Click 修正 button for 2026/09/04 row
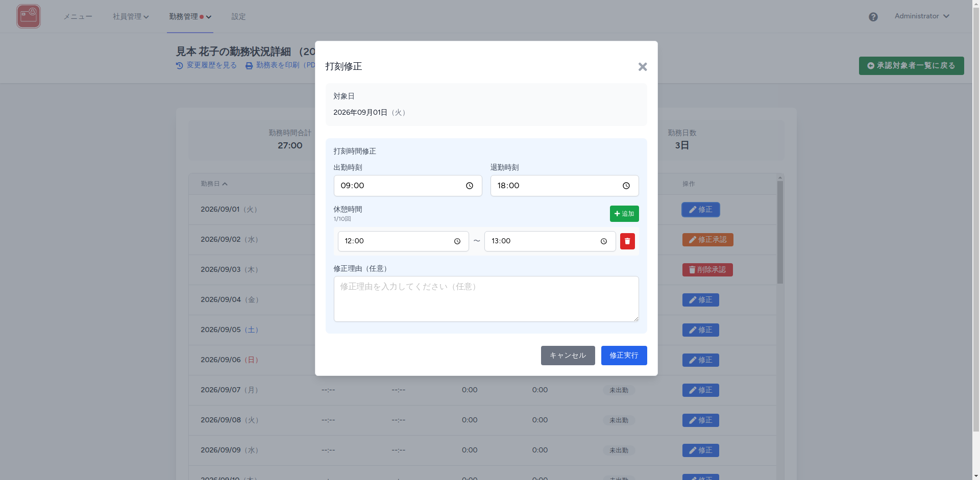The height and width of the screenshot is (480, 980). [x=701, y=300]
